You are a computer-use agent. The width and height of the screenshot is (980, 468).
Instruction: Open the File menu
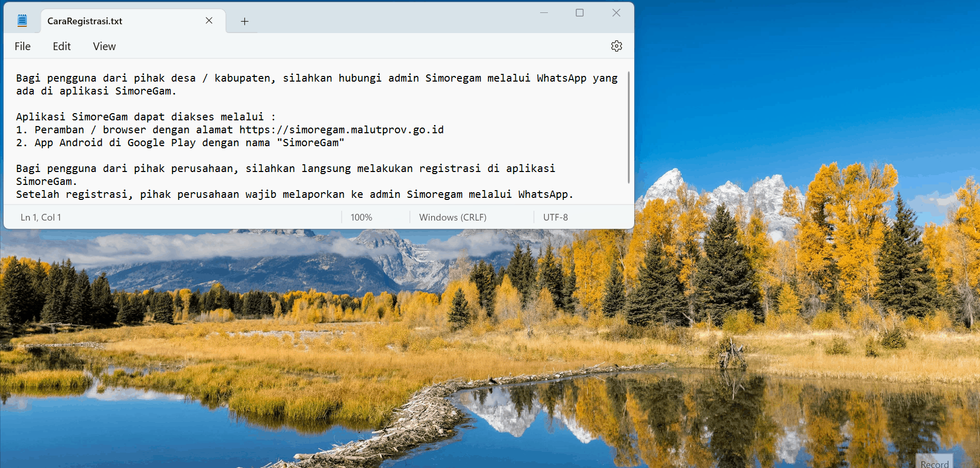click(x=23, y=46)
